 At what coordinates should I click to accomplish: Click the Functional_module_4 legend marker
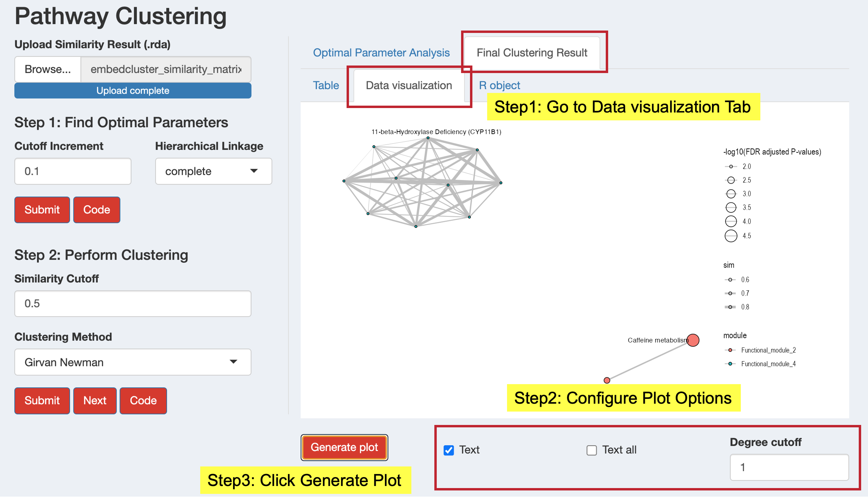(x=730, y=364)
